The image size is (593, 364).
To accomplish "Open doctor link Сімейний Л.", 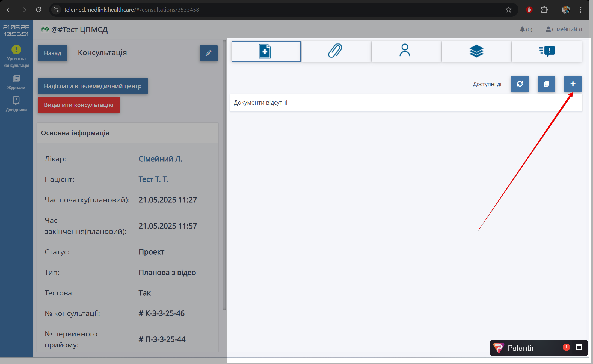I will coord(160,159).
